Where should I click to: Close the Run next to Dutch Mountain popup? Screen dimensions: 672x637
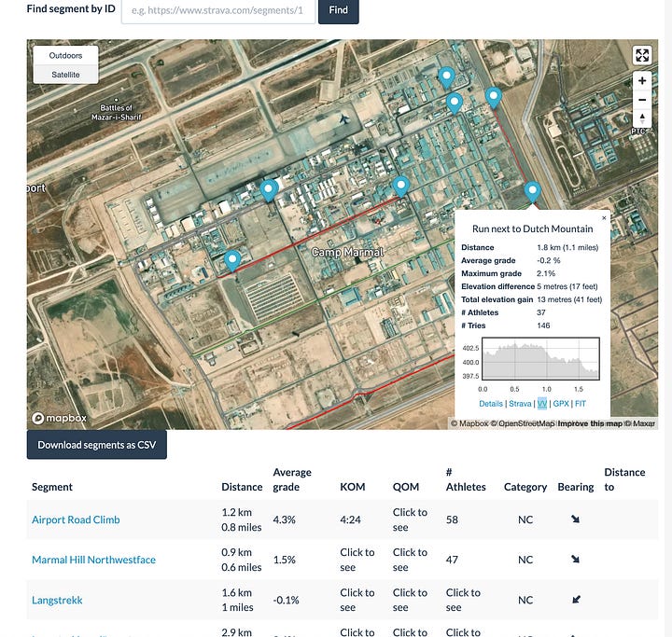604,218
